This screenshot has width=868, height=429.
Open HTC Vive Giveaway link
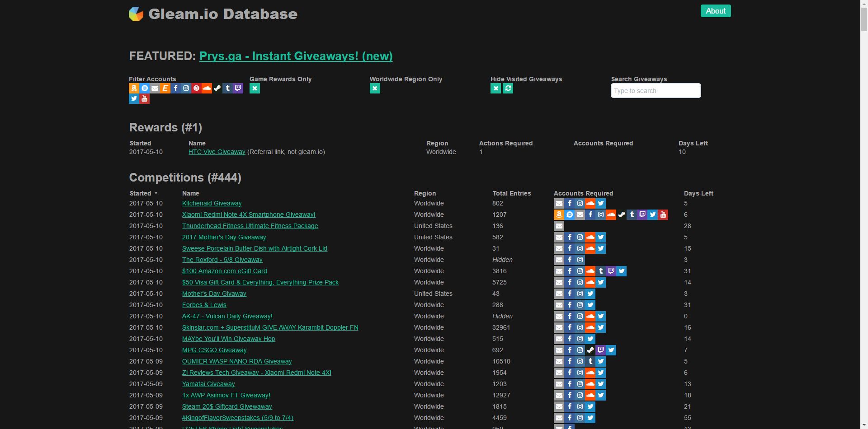tap(217, 152)
